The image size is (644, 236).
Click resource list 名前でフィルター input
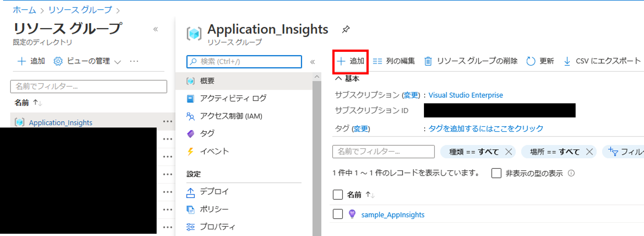click(x=383, y=152)
